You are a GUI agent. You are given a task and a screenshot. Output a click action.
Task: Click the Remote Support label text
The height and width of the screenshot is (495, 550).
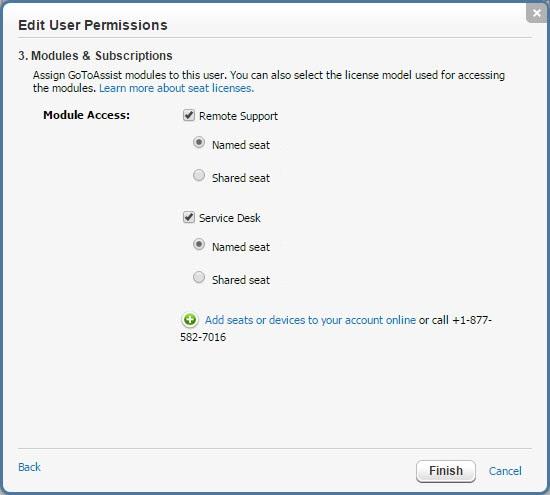point(238,116)
